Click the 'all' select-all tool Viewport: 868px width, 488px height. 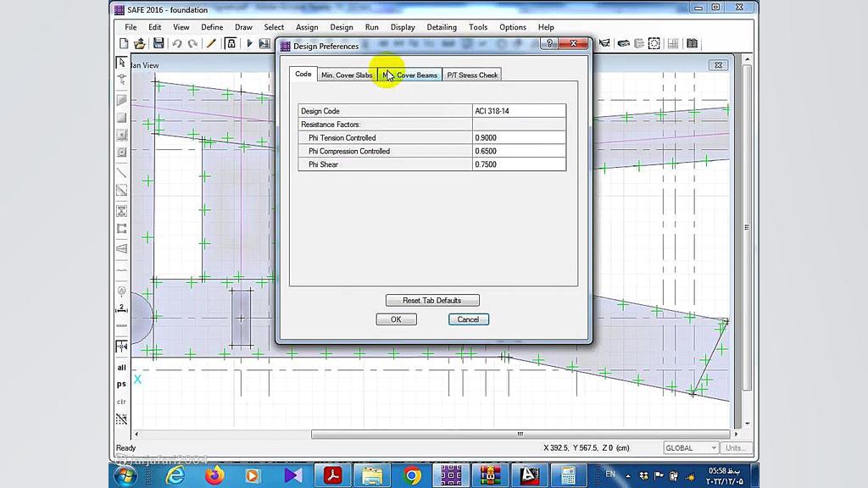[x=121, y=368]
